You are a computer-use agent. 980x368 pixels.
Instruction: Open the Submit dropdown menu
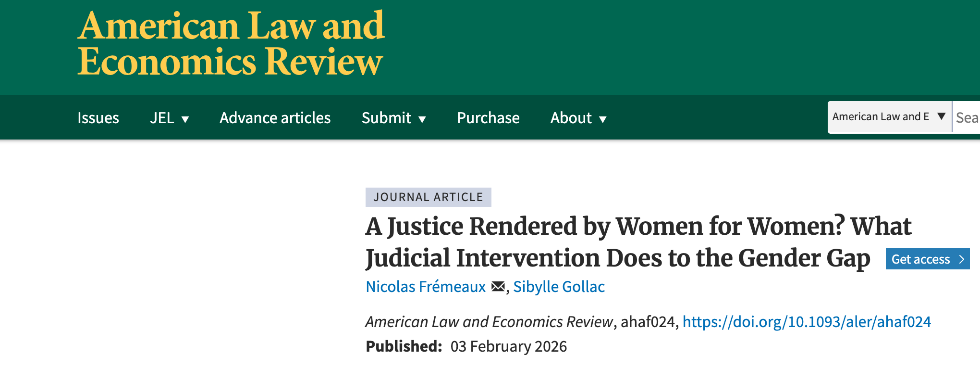(393, 118)
